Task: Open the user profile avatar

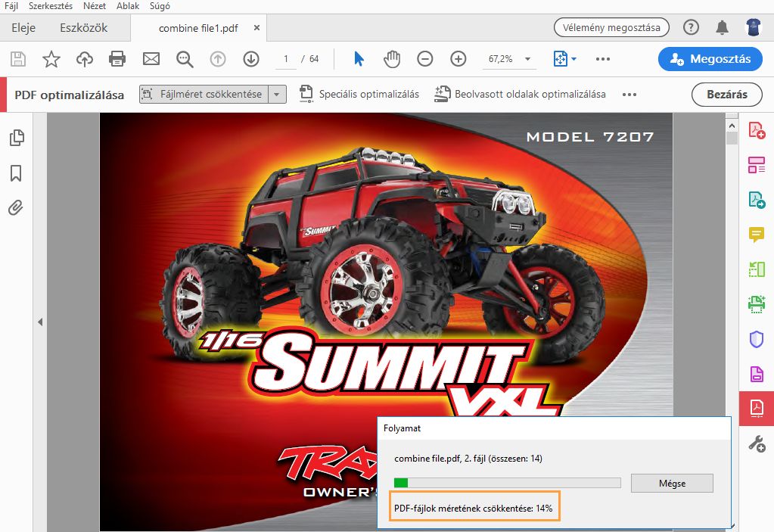Action: click(x=753, y=27)
